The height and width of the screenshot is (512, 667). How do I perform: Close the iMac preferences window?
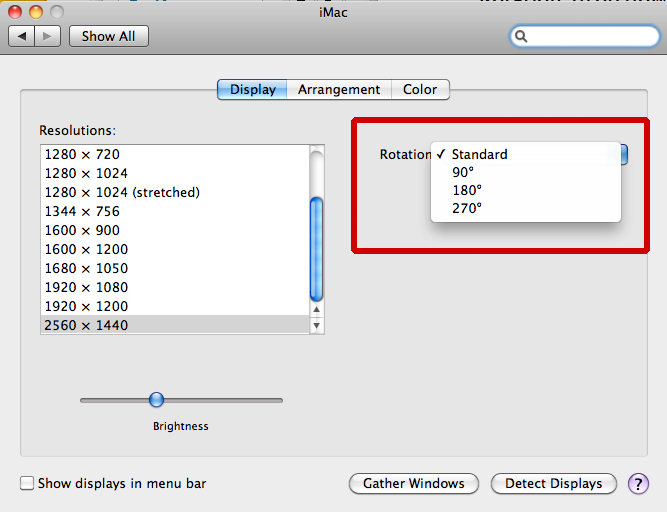point(15,12)
